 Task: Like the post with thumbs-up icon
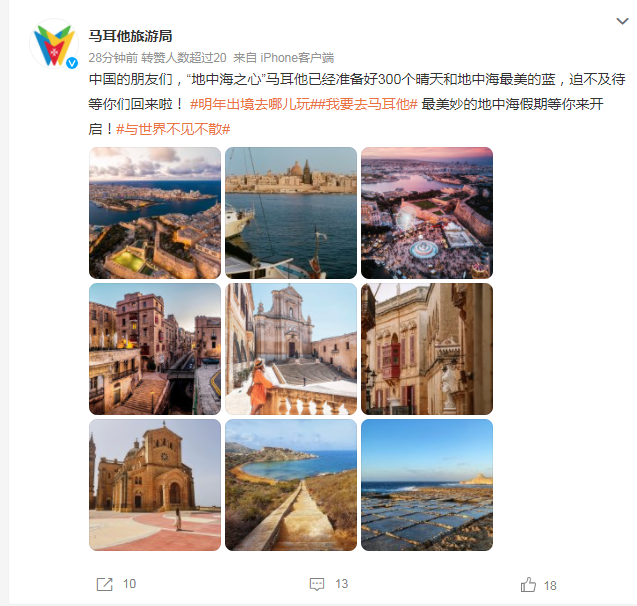tap(528, 585)
